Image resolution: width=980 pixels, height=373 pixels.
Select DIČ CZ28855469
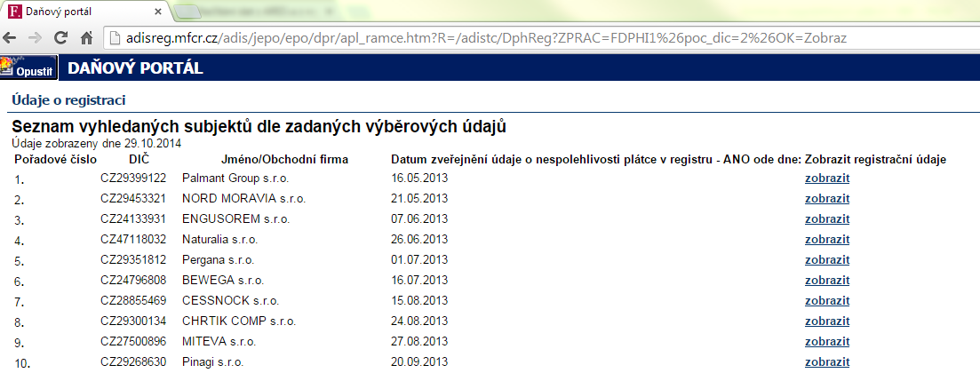pyautogui.click(x=133, y=301)
